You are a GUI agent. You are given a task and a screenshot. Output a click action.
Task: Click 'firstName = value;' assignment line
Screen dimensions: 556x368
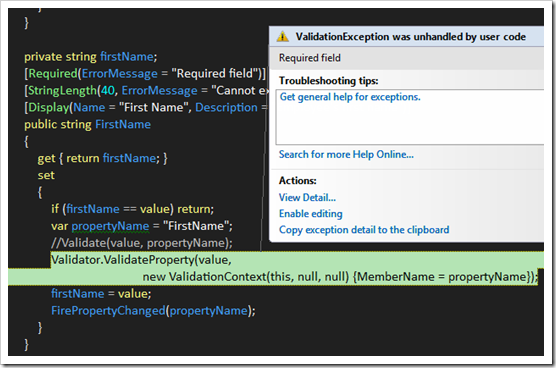coord(101,294)
